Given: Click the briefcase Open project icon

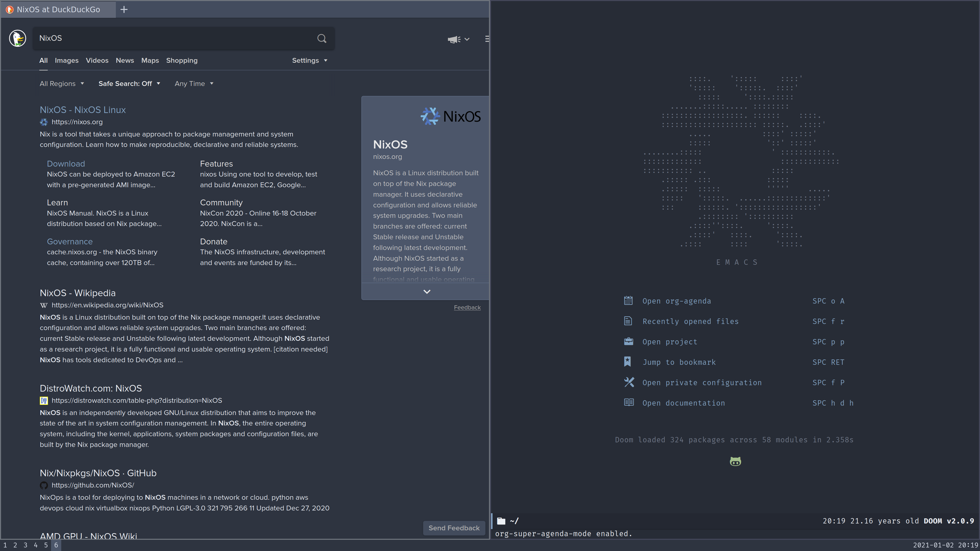Looking at the screenshot, I should coord(629,342).
